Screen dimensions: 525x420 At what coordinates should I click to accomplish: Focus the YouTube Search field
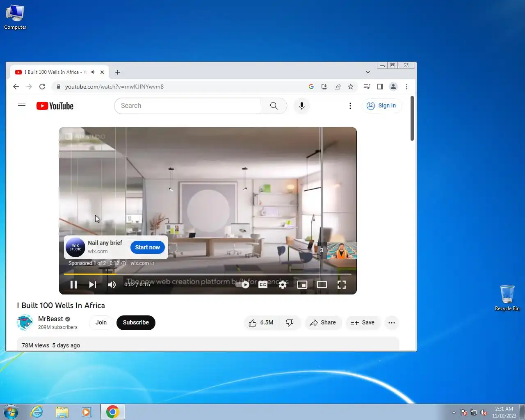(x=188, y=106)
